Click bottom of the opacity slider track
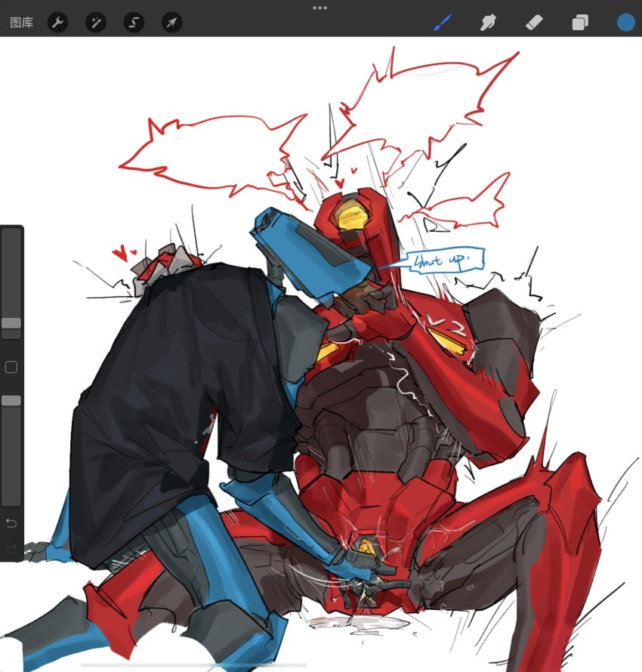The width and height of the screenshot is (642, 672). coord(11,498)
